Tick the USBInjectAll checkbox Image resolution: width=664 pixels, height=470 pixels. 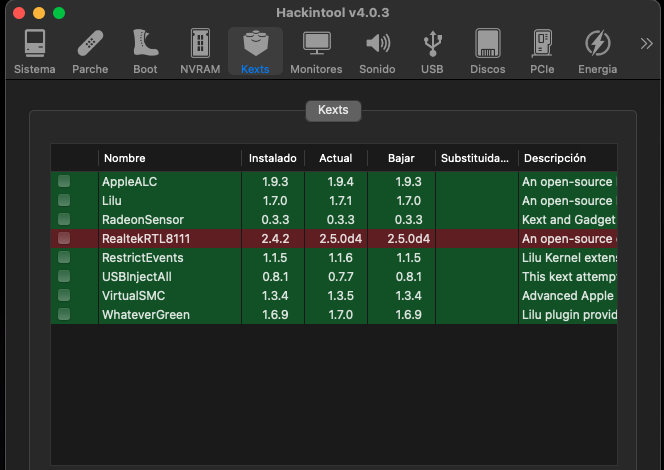[64, 276]
